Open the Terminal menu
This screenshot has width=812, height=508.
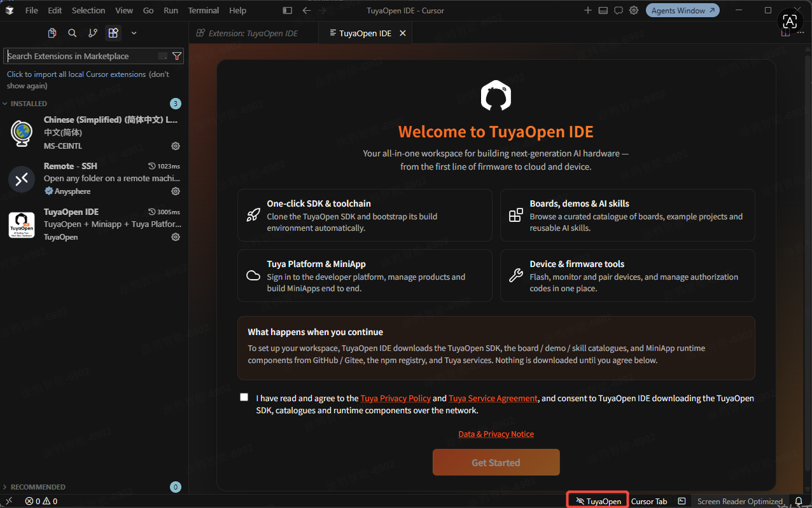204,10
